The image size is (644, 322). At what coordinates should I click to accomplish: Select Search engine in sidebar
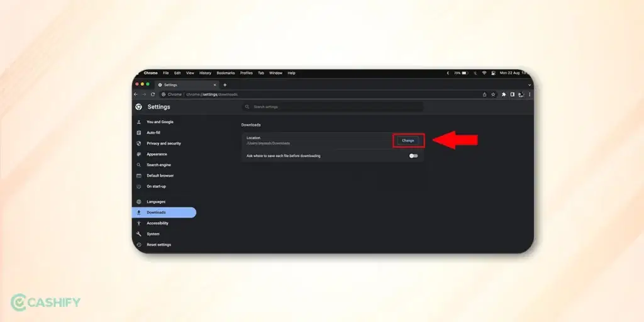158,165
